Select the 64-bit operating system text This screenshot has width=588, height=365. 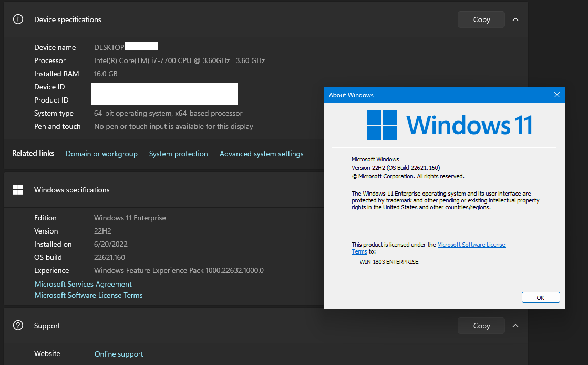click(x=168, y=113)
